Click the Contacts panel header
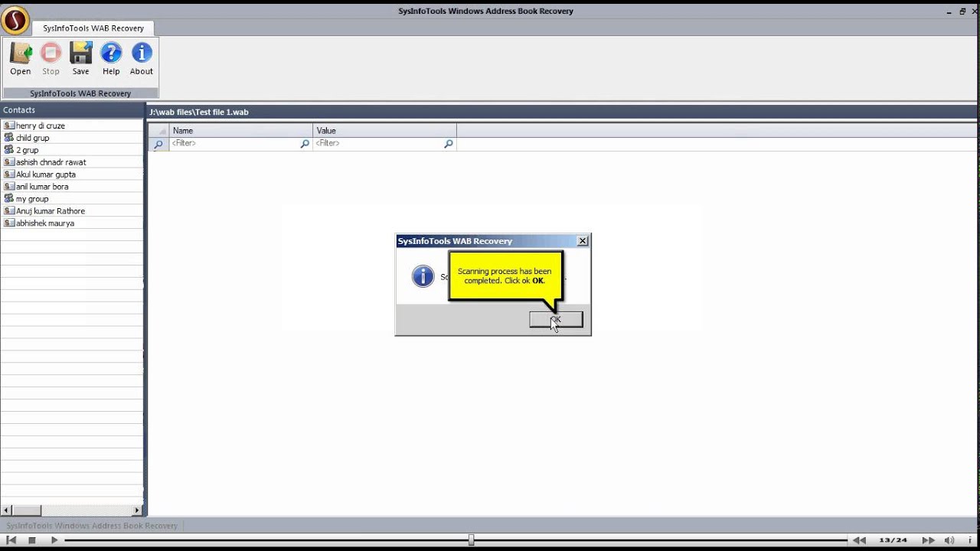980x551 pixels. click(73, 110)
